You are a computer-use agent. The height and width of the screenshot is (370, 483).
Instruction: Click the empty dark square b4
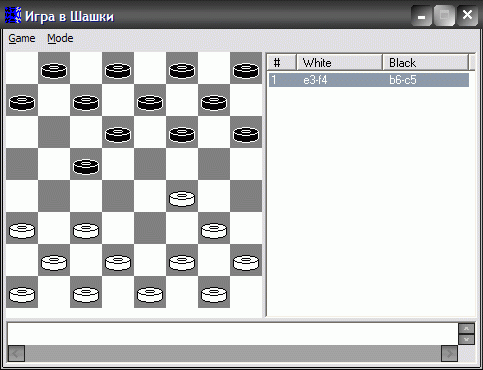click(x=54, y=196)
